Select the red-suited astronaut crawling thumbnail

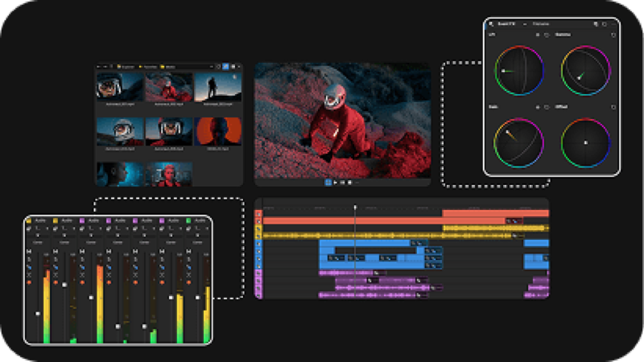pyautogui.click(x=169, y=87)
